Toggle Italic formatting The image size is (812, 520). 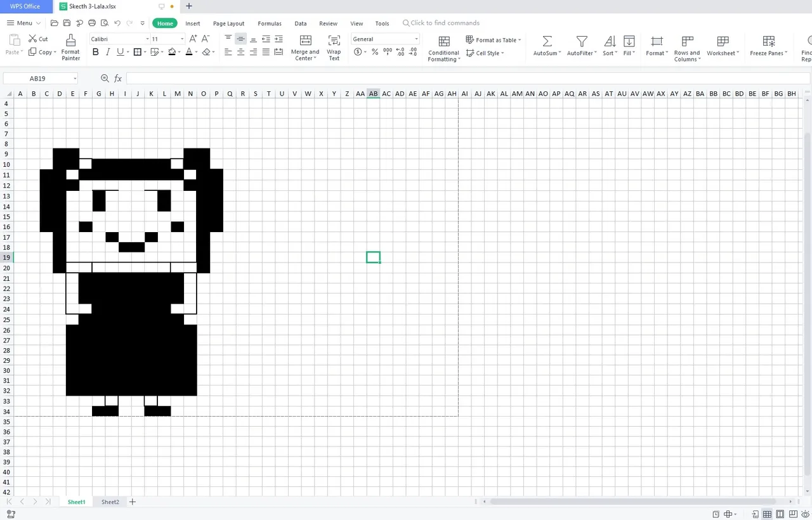[108, 52]
